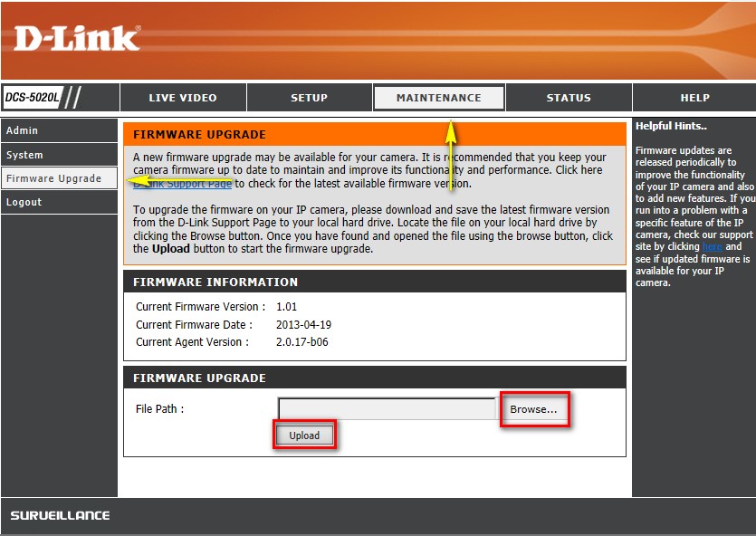
Task: Select firmware date 2013-04-19
Action: pos(303,324)
